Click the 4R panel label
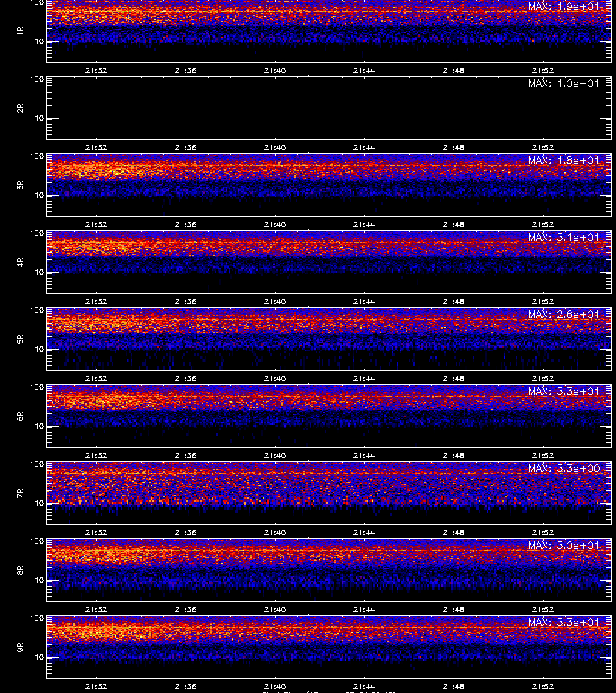The image size is (616, 693). [20, 262]
